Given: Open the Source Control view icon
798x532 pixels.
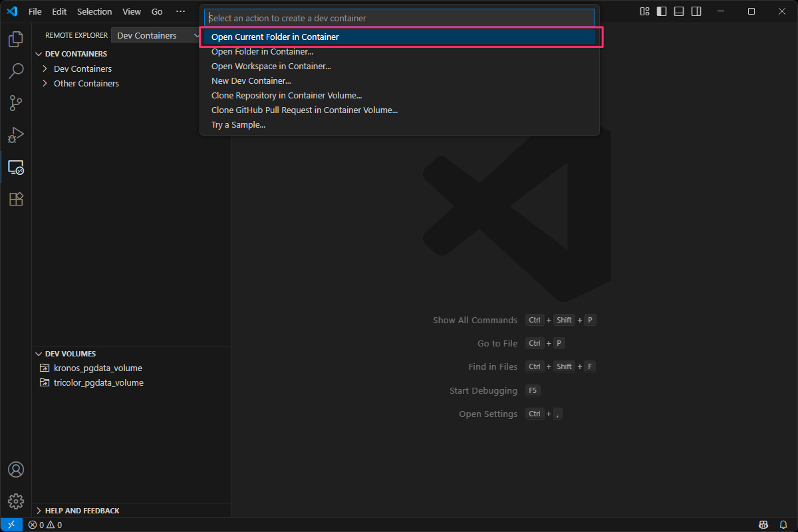Looking at the screenshot, I should coord(16,103).
